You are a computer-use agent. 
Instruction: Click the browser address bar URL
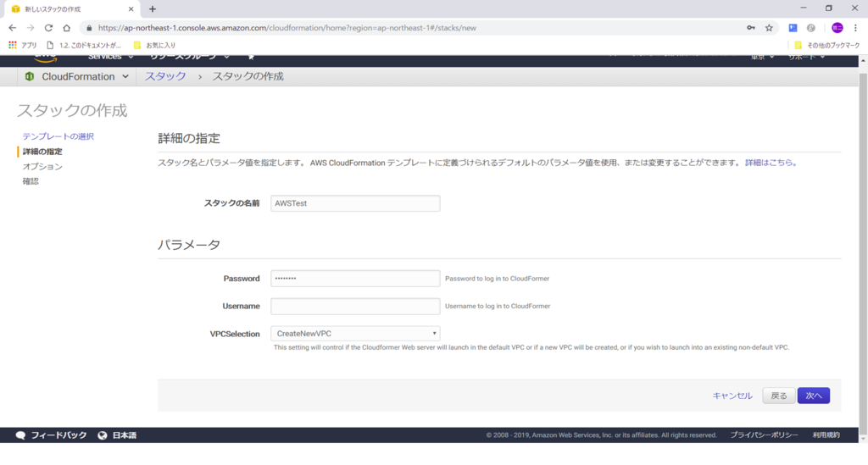287,28
